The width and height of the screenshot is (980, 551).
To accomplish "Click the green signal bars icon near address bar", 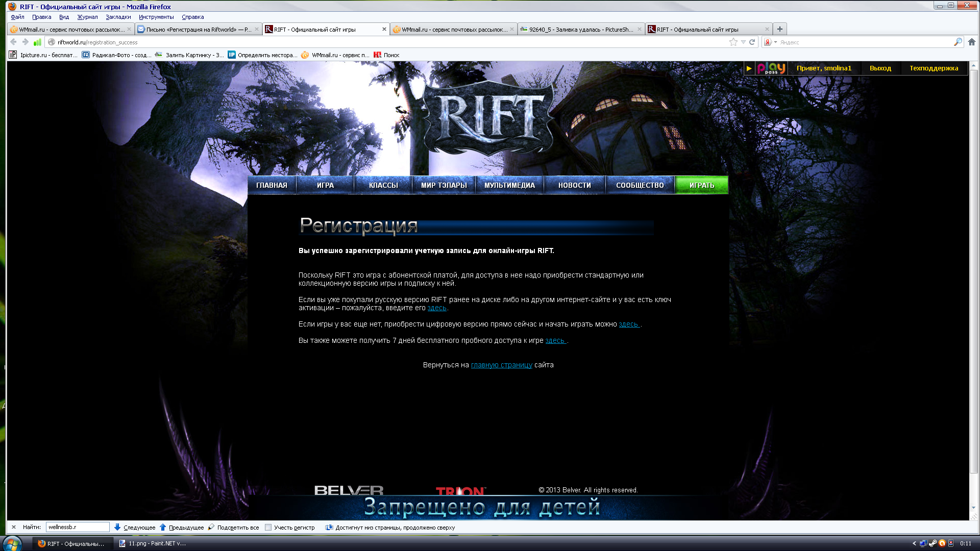I will point(37,42).
